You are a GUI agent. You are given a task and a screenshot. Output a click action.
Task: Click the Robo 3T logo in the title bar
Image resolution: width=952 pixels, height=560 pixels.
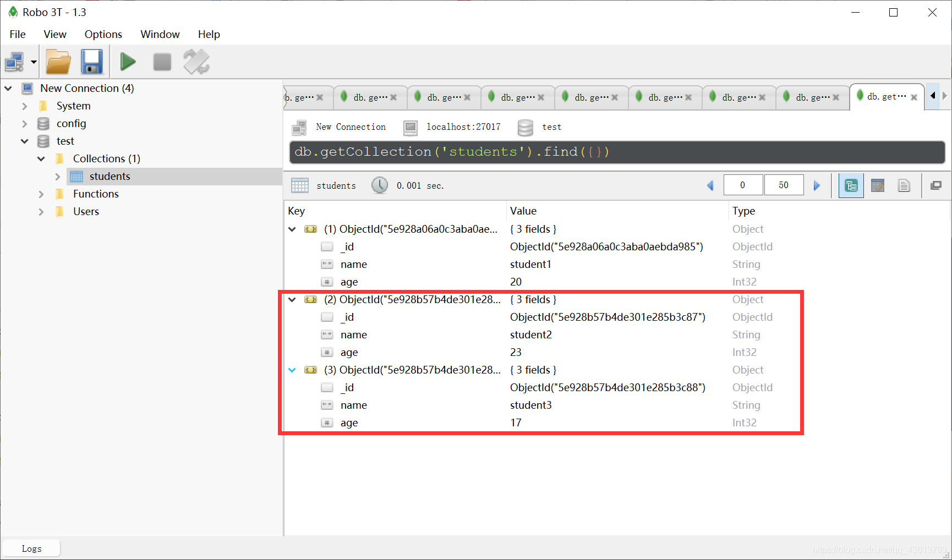click(13, 12)
